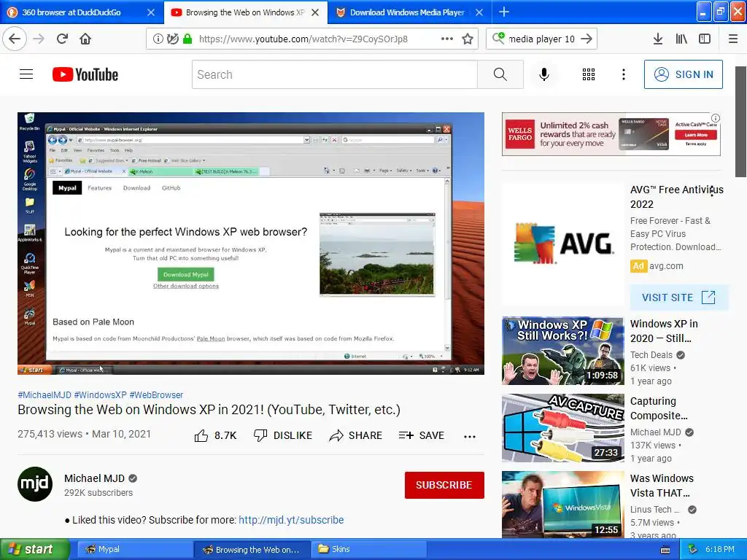
Task: Open avg.com ad link
Action: point(666,265)
